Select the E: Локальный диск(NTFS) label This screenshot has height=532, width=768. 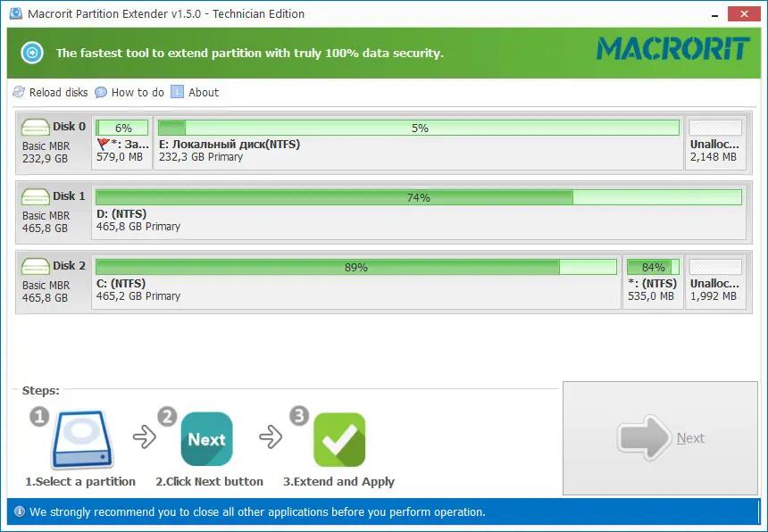[230, 145]
